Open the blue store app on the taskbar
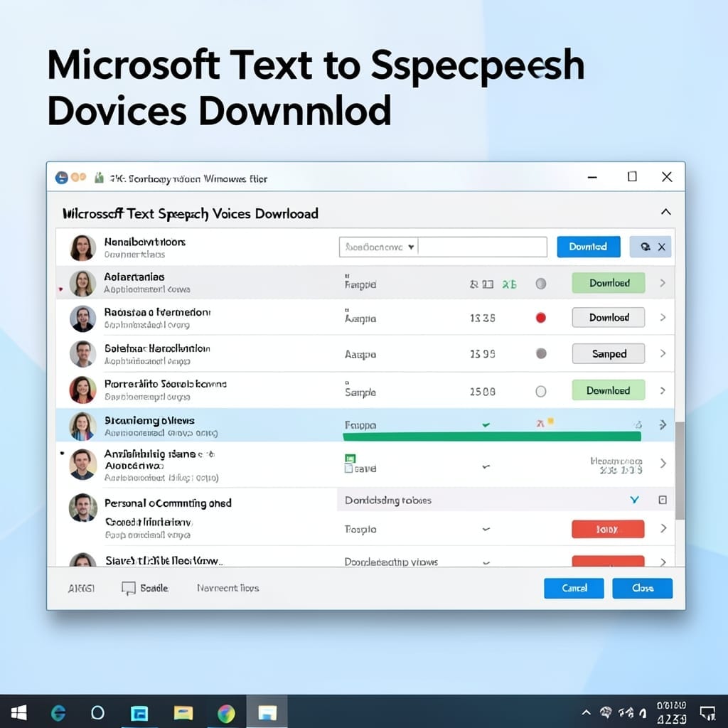 (x=139, y=712)
